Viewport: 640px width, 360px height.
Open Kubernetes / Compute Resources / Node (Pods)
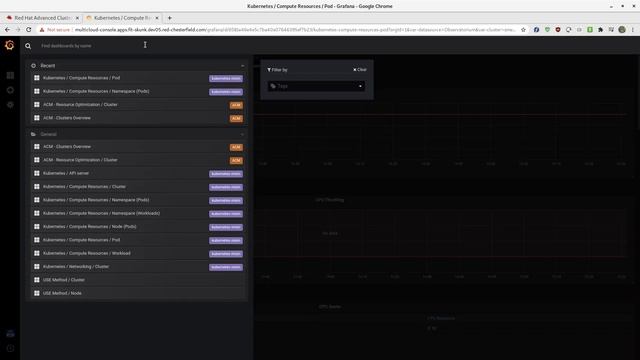(138, 227)
